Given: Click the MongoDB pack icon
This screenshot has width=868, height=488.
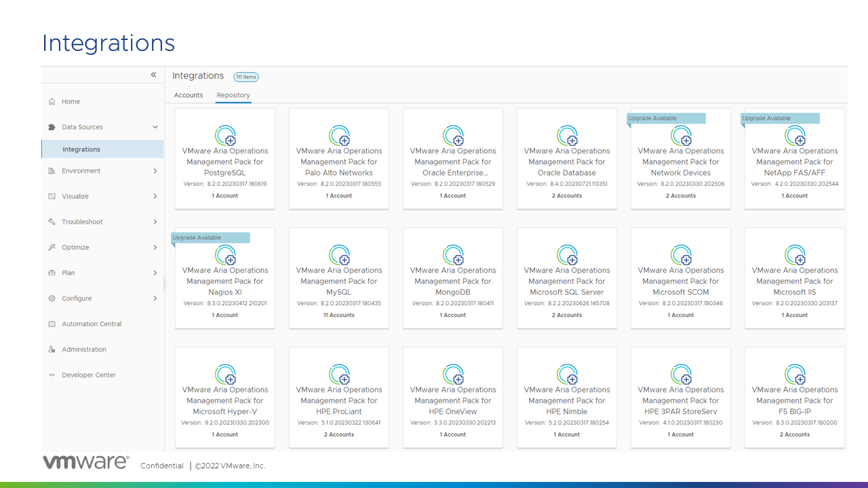Looking at the screenshot, I should pos(453,255).
